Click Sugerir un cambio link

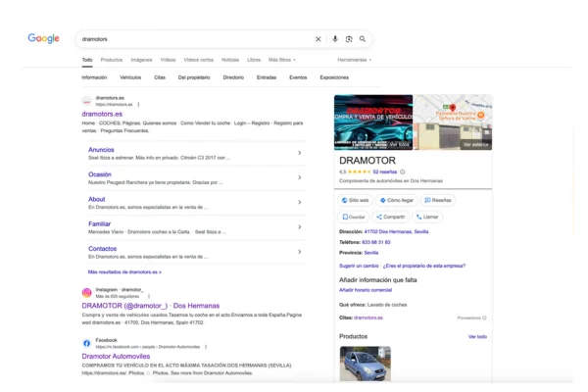point(359,266)
